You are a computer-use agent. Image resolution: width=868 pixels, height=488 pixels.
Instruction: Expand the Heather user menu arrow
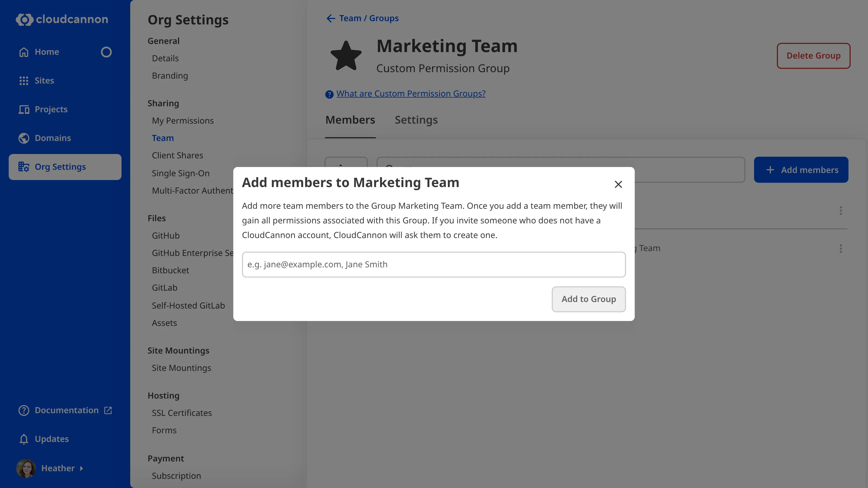81,468
